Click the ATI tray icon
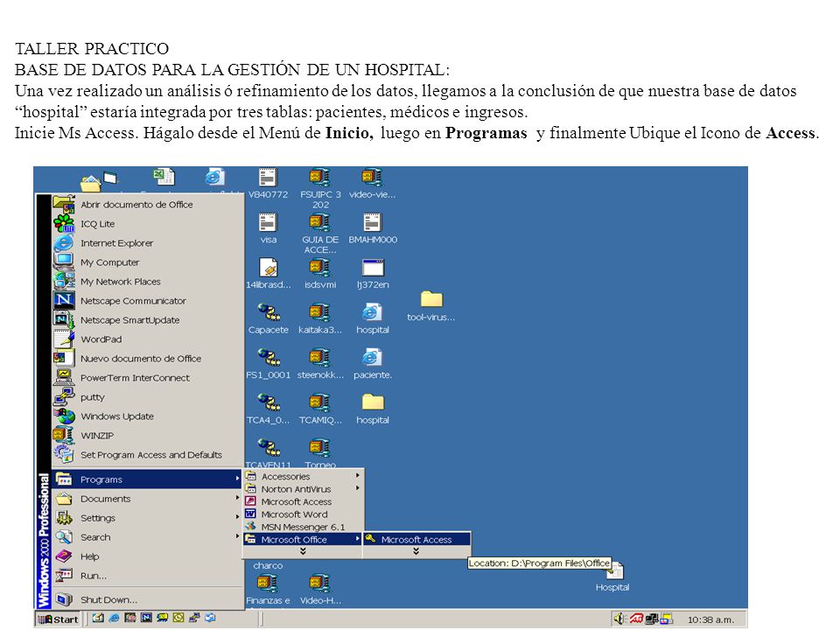840x630 pixels. (x=636, y=619)
